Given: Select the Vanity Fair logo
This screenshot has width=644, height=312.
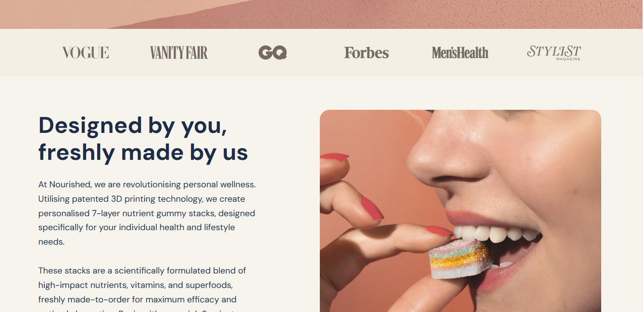Looking at the screenshot, I should (178, 52).
